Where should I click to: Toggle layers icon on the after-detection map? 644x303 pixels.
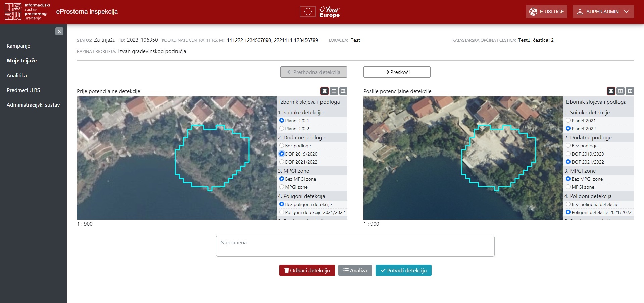pos(611,91)
